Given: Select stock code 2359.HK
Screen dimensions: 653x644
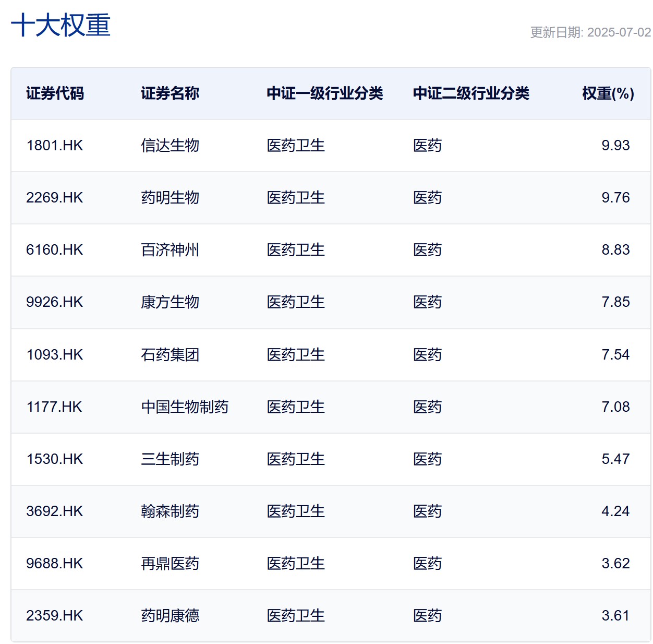Looking at the screenshot, I should [55, 615].
